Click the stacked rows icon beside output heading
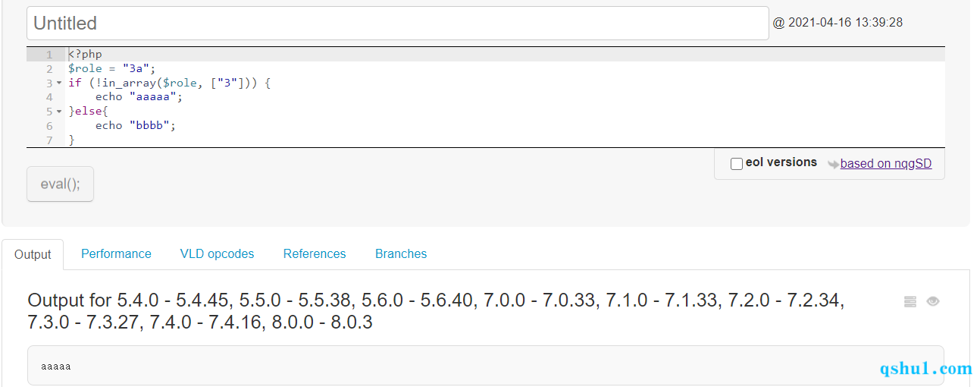The width and height of the screenshot is (980, 387). (910, 302)
